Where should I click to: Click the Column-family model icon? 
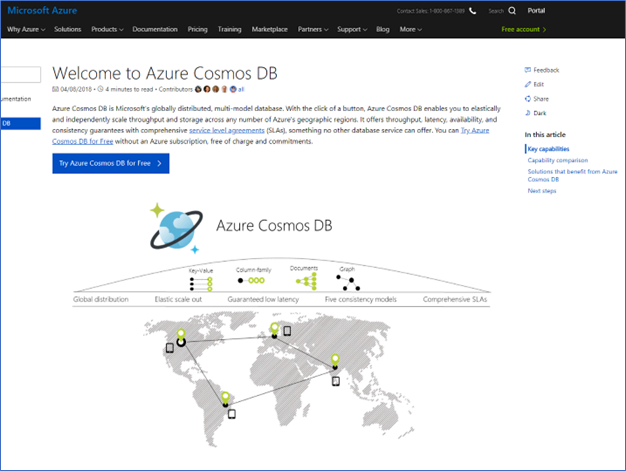pyautogui.click(x=251, y=281)
